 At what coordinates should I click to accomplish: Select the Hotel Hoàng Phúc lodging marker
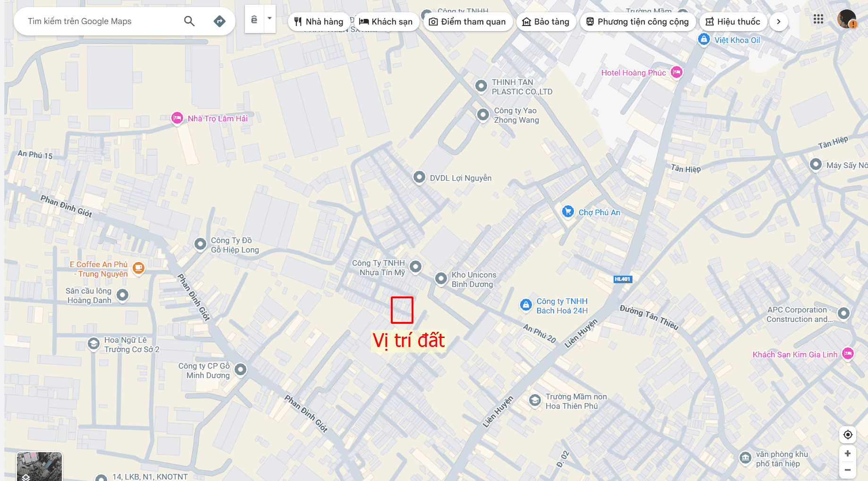(x=676, y=72)
